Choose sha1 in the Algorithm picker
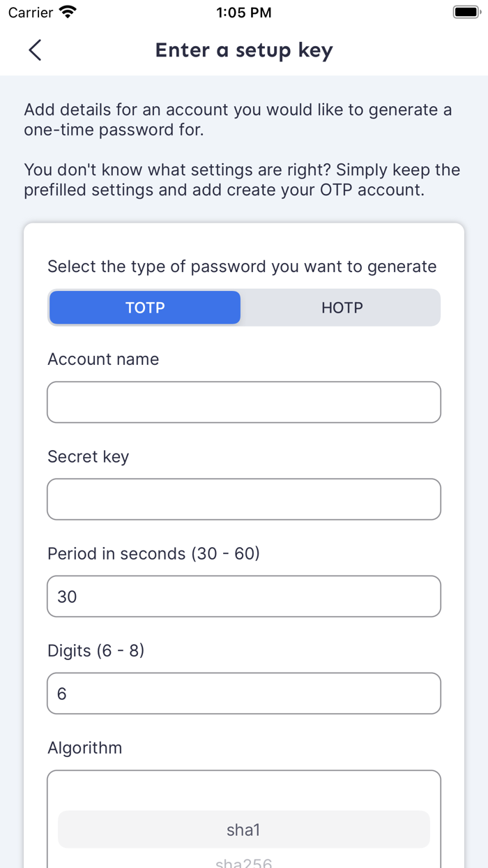Image resolution: width=488 pixels, height=868 pixels. (x=243, y=830)
